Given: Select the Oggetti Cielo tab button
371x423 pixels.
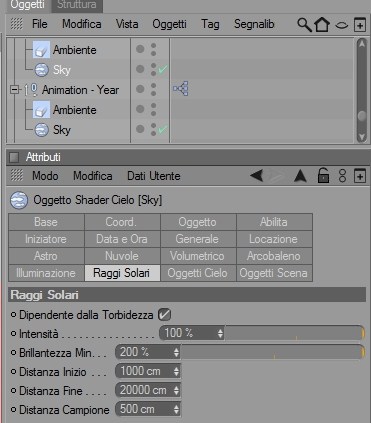Looking at the screenshot, I should pos(198,273).
